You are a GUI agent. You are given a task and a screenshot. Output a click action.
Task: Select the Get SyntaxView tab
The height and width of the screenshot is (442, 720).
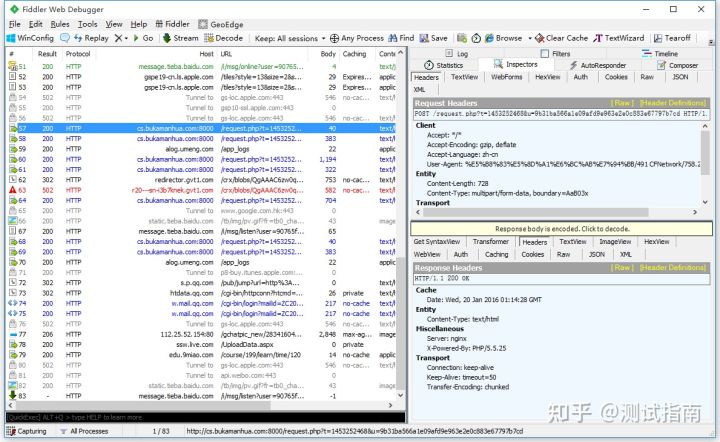click(437, 241)
